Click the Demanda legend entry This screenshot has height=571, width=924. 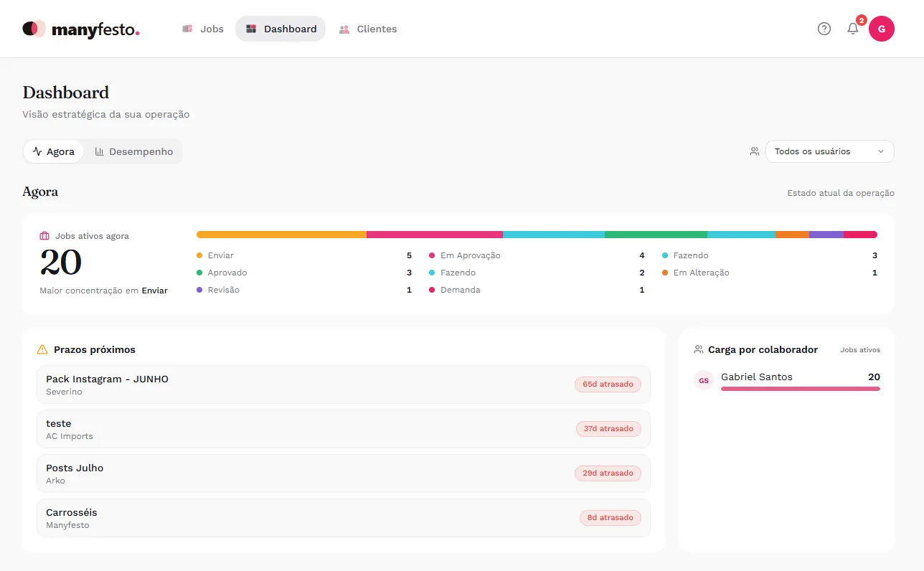click(537, 290)
